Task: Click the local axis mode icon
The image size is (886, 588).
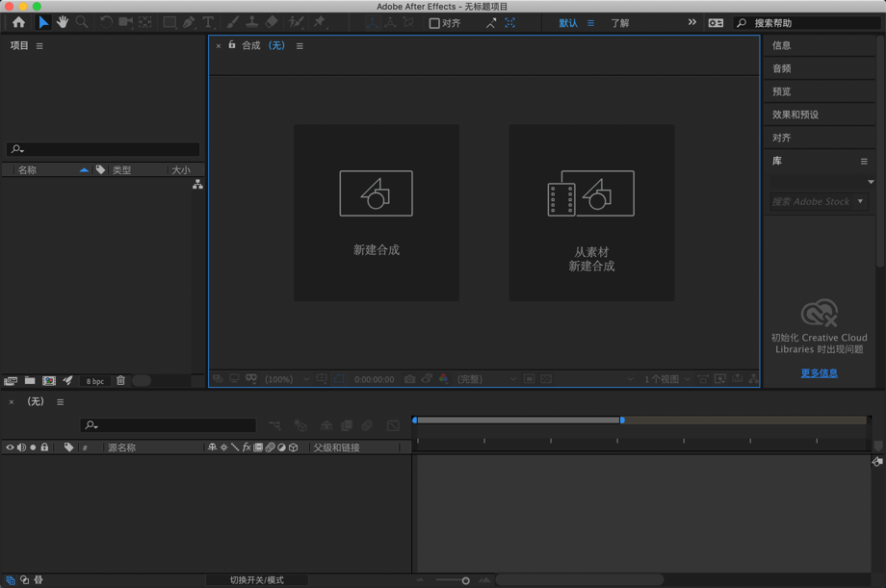Action: pos(372,22)
